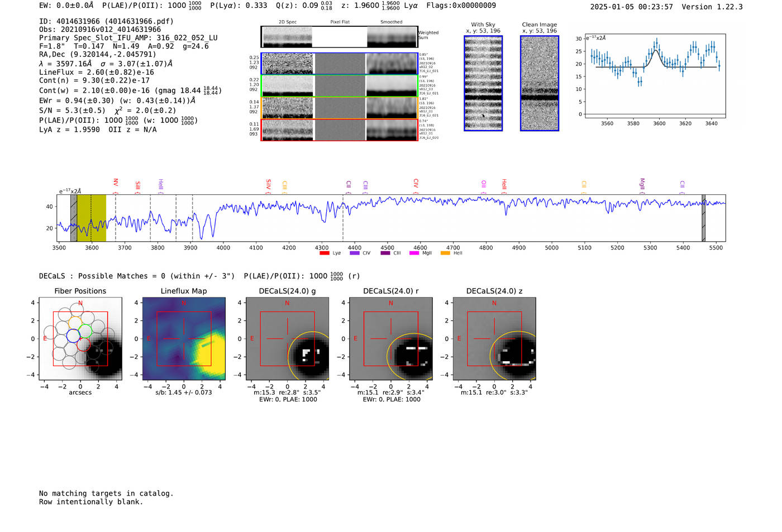Select the DECaLS(24.0) r cutout

pos(391,339)
